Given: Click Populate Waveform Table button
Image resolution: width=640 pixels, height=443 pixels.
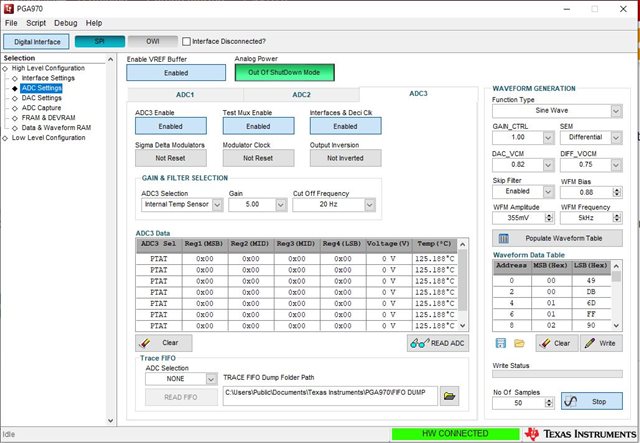Looking at the screenshot, I should (x=558, y=238).
